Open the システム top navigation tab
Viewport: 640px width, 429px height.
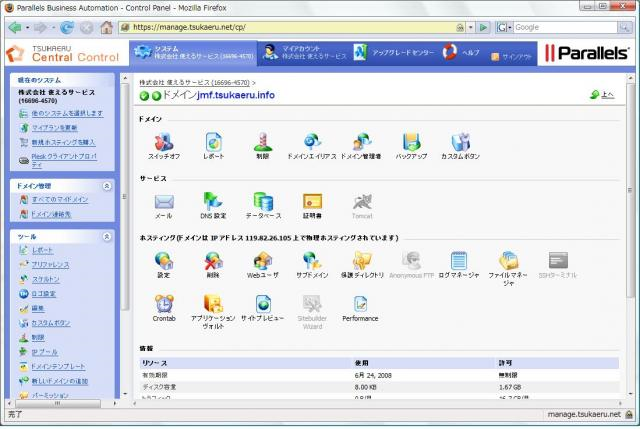click(x=193, y=53)
